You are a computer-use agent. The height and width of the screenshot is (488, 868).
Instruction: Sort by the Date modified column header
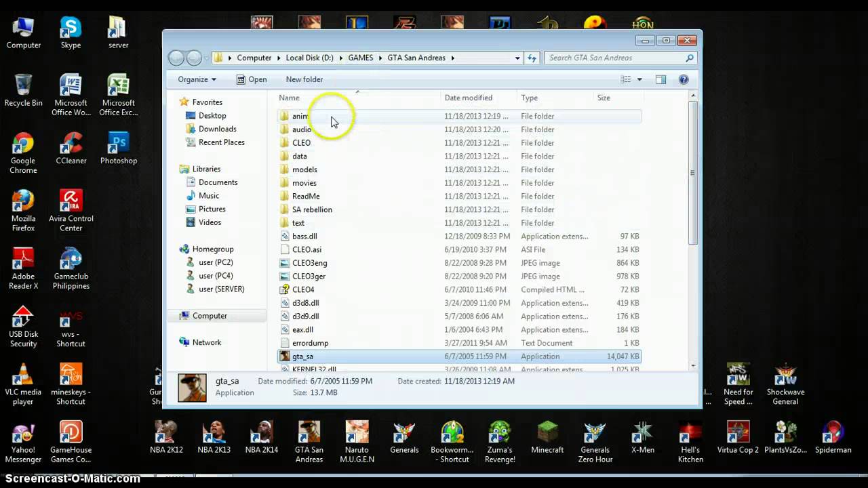pos(479,98)
